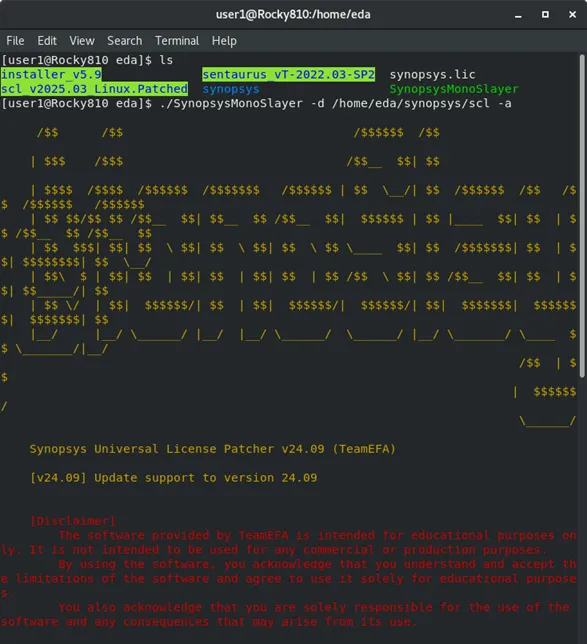Click '[v24.09] Update support to version 24.09' line
Viewport: 587px width, 644px height.
(x=173, y=478)
